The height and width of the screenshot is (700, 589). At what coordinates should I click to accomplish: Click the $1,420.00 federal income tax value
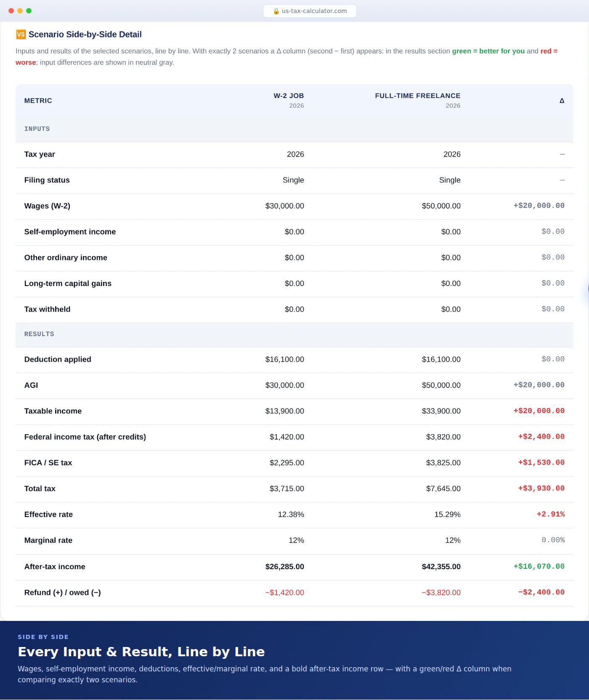(287, 437)
